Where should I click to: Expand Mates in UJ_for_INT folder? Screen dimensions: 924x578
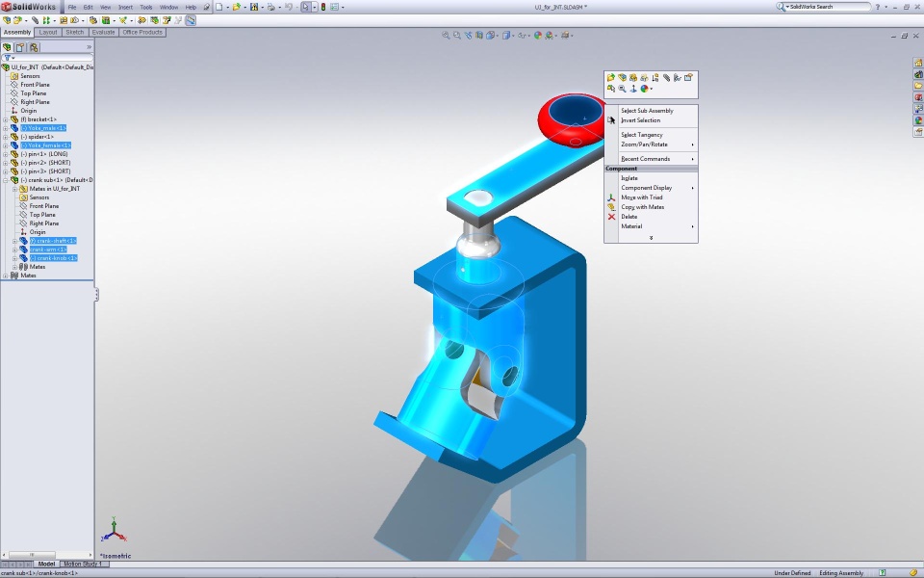pos(14,189)
